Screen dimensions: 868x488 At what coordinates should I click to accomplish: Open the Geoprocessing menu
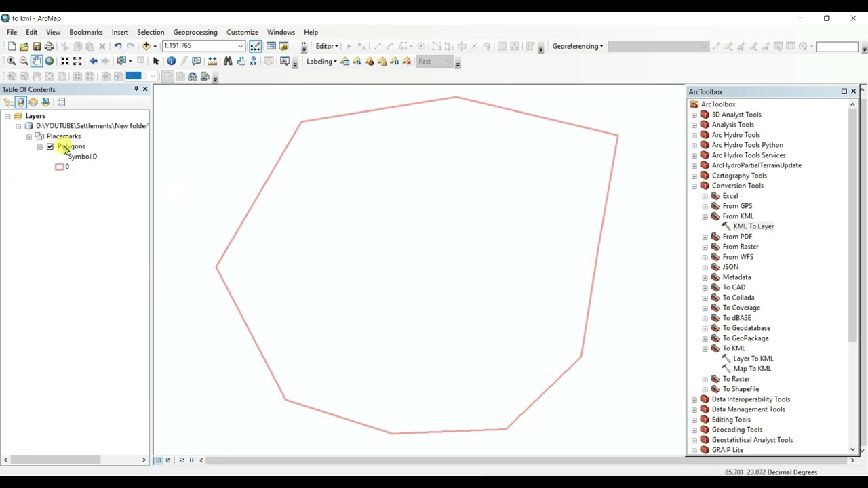click(195, 32)
